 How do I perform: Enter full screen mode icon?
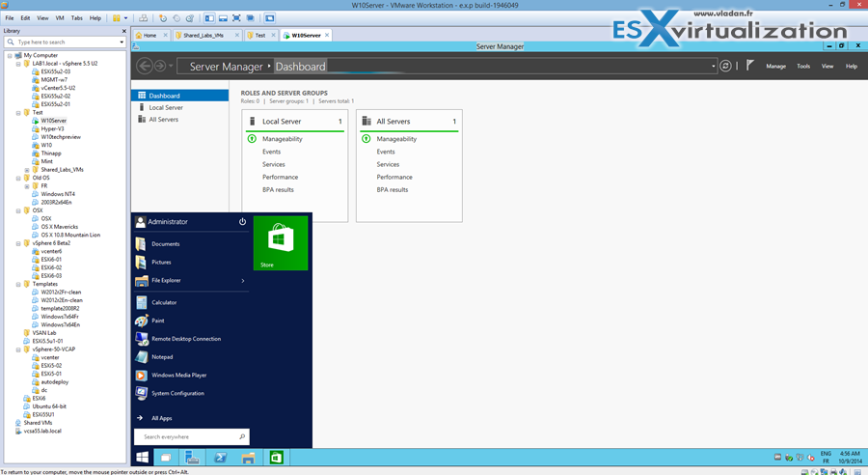click(x=236, y=18)
